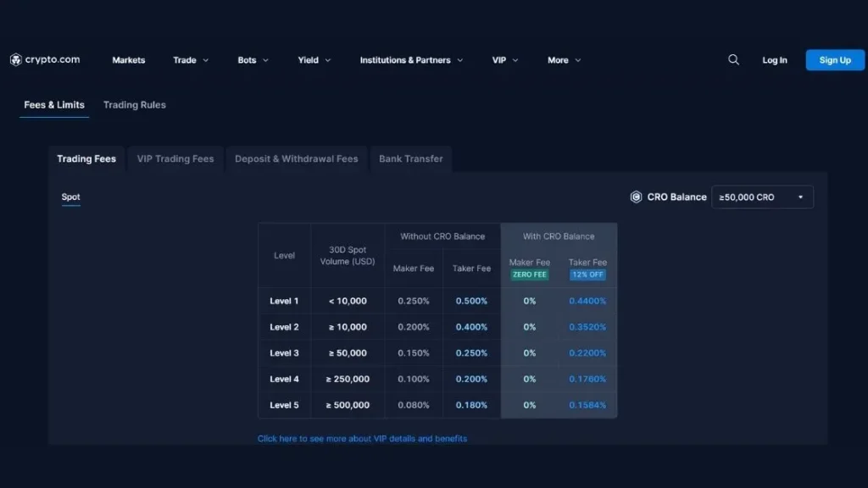Screen dimensions: 868x488
Task: Click the Log In link
Action: (x=774, y=59)
